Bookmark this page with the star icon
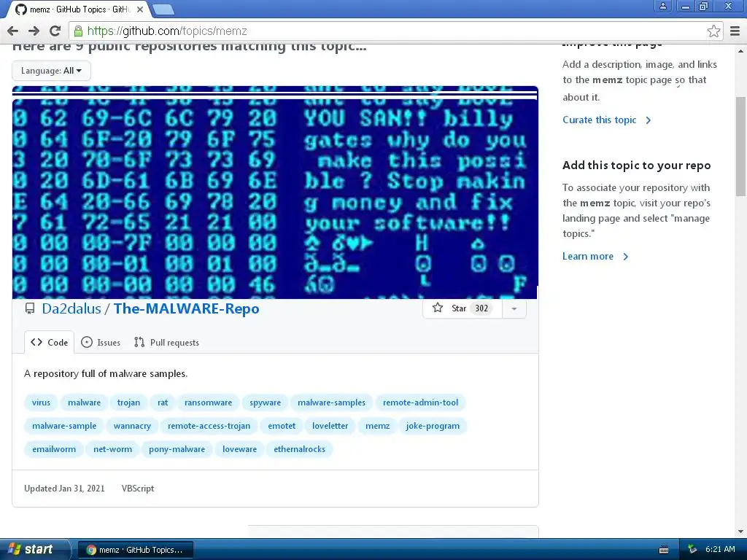Screen dimensions: 747x560 click(713, 31)
